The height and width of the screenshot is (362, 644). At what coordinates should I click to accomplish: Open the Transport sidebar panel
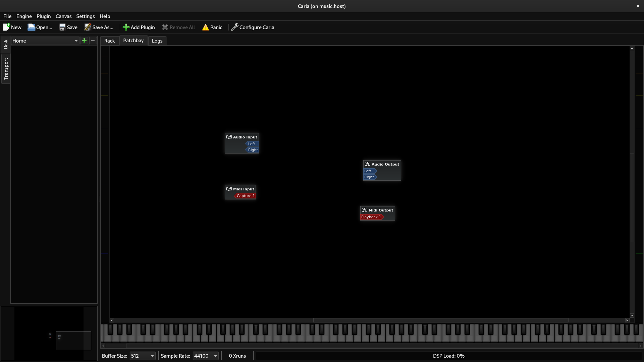click(5, 69)
